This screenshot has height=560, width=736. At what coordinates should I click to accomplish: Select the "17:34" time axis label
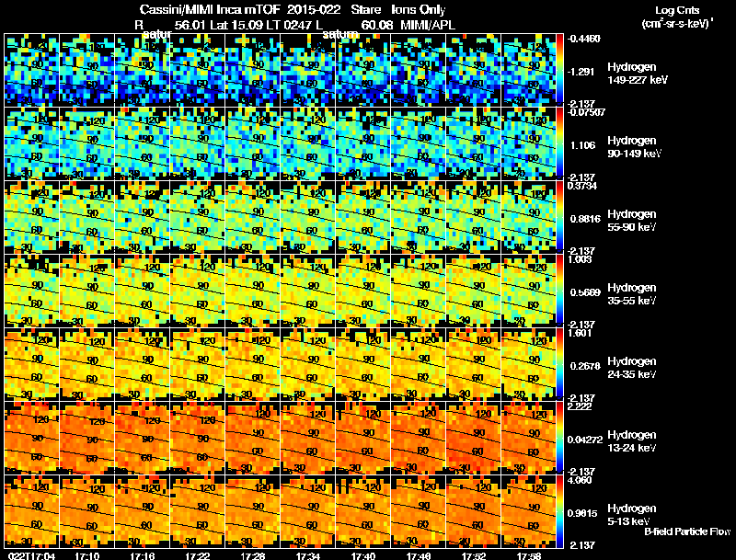tap(307, 555)
